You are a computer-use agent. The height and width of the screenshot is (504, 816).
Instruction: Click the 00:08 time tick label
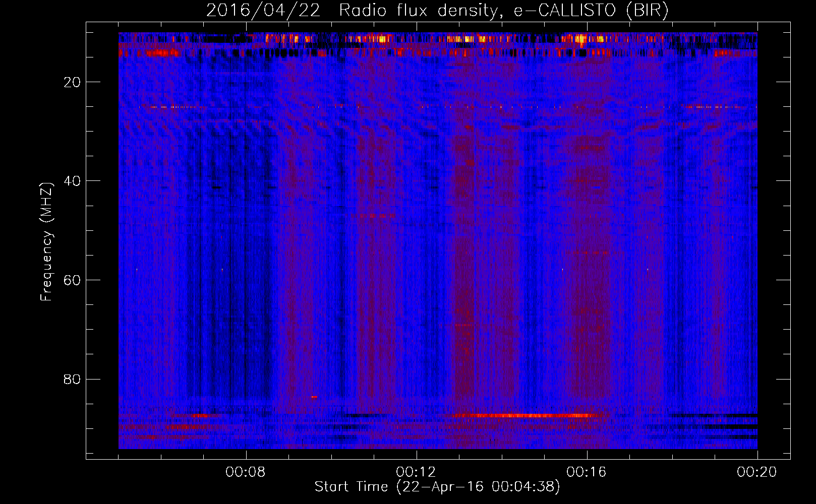246,472
